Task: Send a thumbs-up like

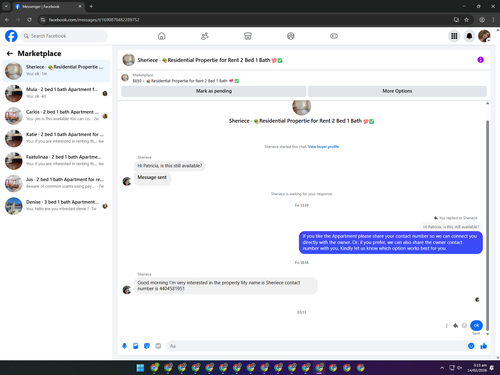Action: coord(484,346)
